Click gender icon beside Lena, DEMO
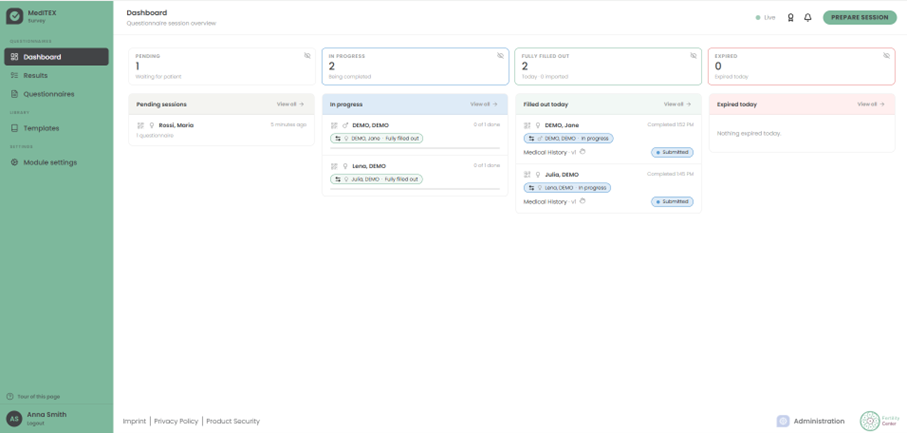This screenshot has height=433, width=907. 345,166
